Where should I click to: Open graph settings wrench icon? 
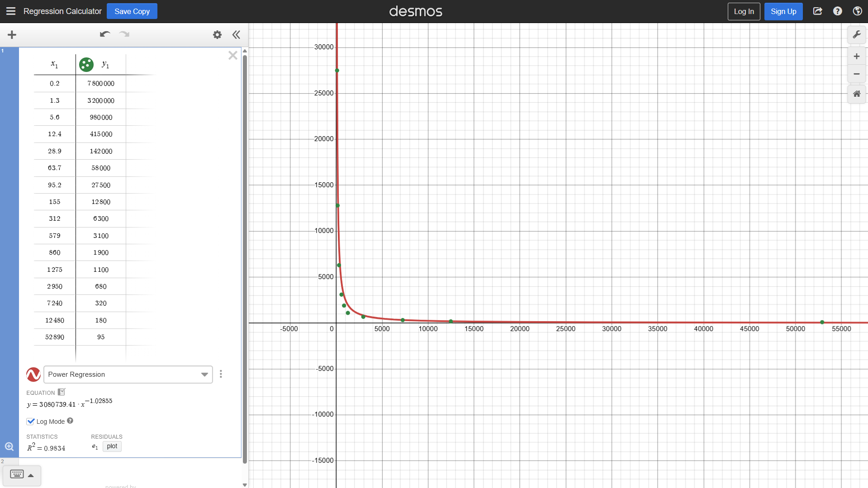(857, 35)
